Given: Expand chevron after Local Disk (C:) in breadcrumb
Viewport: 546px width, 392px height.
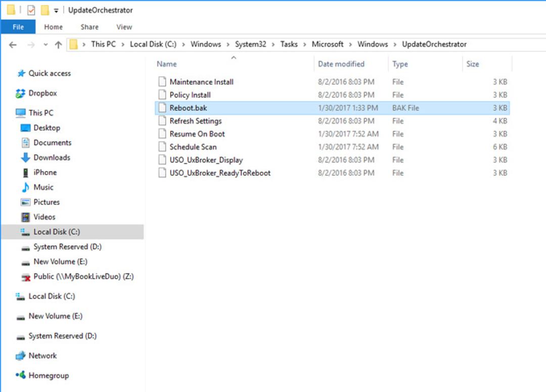Looking at the screenshot, I should 184,45.
